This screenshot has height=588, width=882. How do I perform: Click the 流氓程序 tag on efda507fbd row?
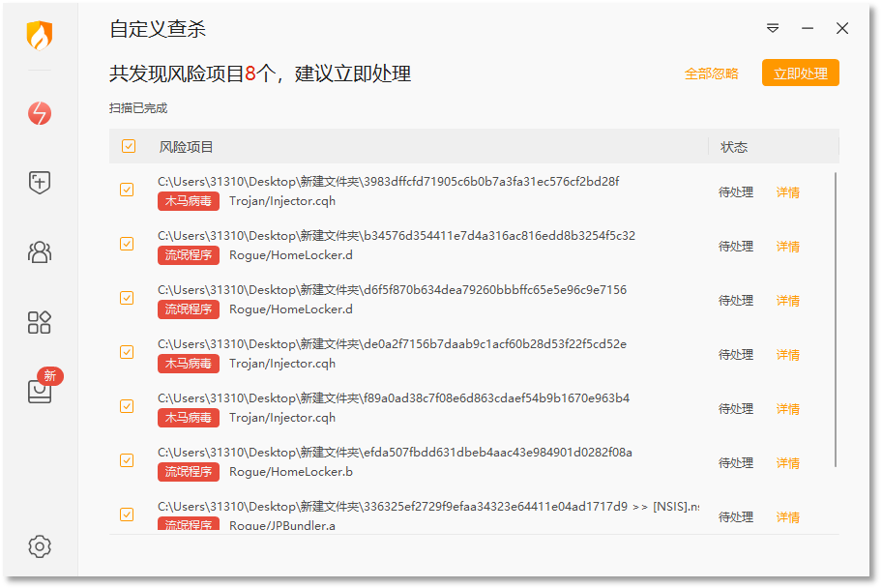(189, 472)
